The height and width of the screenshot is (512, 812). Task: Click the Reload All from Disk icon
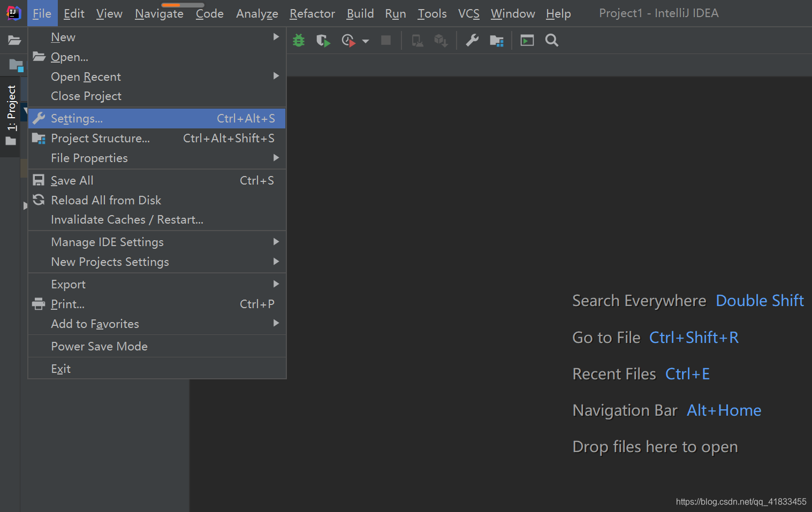coord(39,200)
